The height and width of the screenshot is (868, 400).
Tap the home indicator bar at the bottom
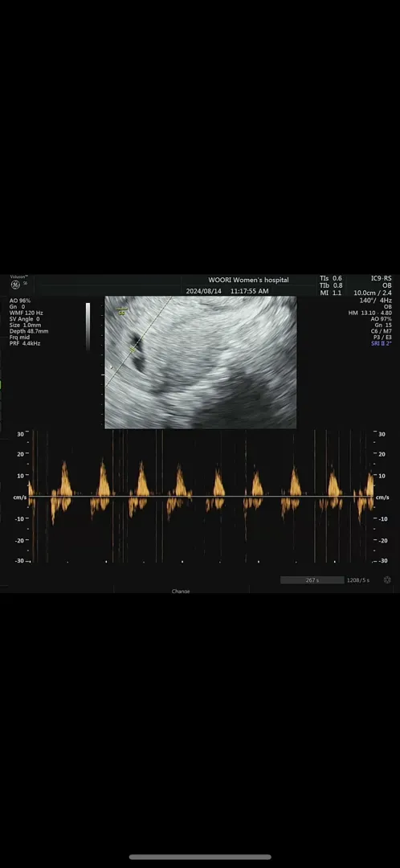(x=200, y=857)
